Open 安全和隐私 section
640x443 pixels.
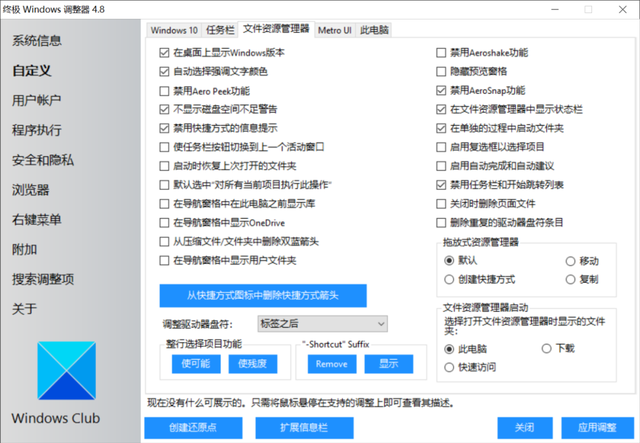(43, 160)
